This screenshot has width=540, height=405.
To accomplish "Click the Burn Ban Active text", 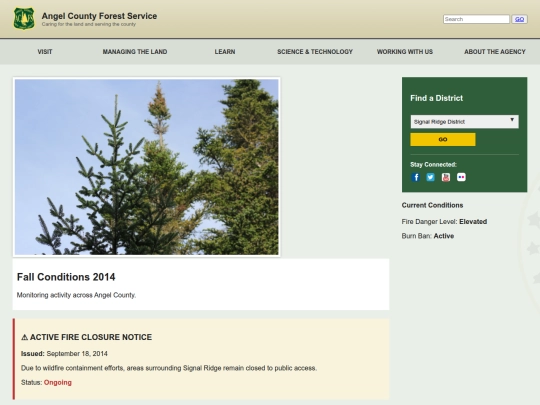I will [x=427, y=236].
